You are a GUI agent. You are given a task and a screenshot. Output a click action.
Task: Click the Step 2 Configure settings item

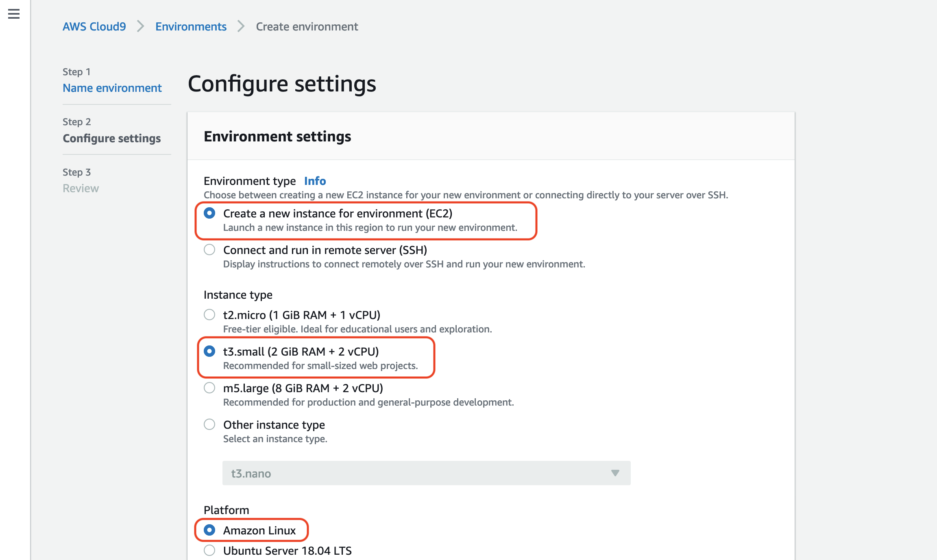tap(112, 138)
